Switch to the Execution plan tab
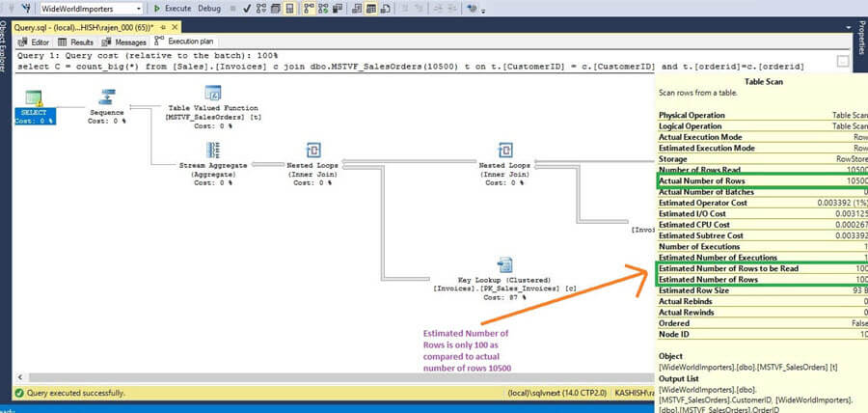The width and height of the screenshot is (868, 413). (x=184, y=41)
